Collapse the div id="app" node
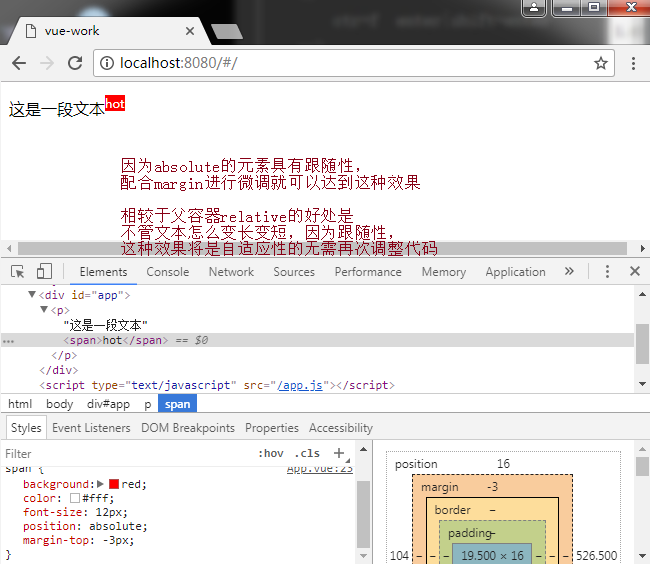Image resolution: width=650 pixels, height=564 pixels. click(32, 295)
